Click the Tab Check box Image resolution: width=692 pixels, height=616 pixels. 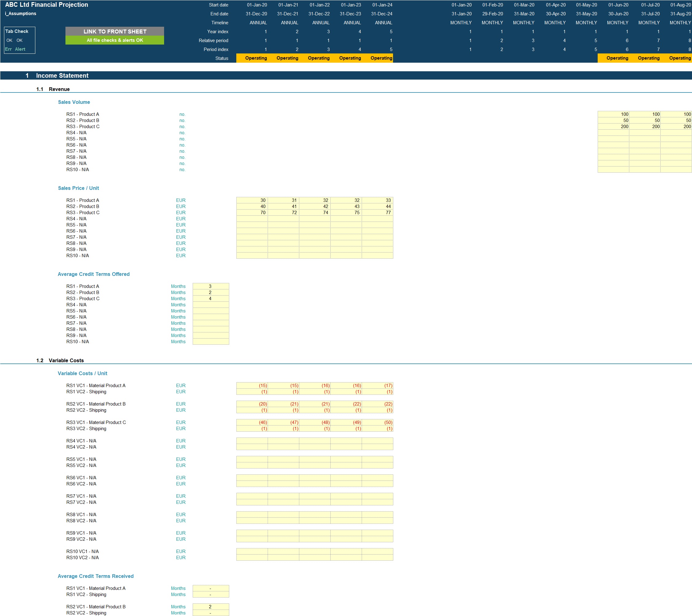tap(20, 40)
